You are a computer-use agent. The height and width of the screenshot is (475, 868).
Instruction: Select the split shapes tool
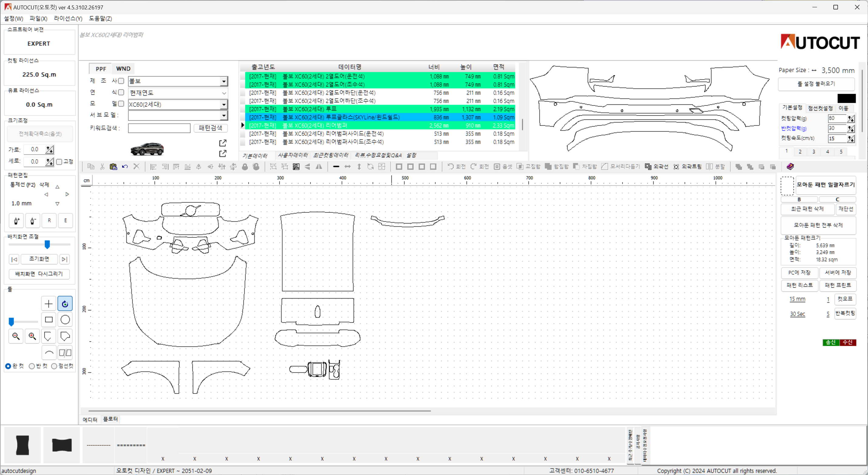(65, 353)
